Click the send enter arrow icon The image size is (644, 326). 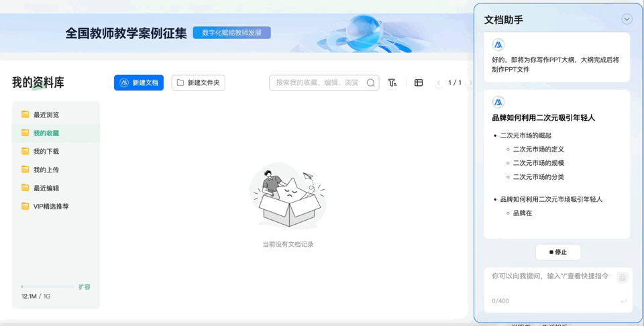[623, 301]
